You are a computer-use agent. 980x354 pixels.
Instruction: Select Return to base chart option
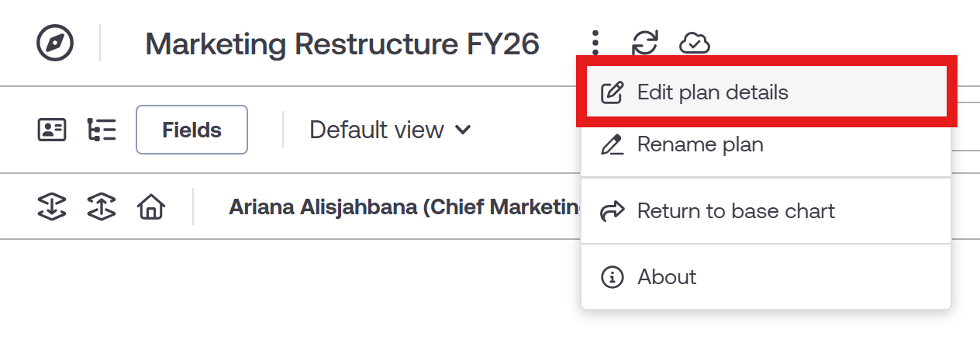point(735,211)
